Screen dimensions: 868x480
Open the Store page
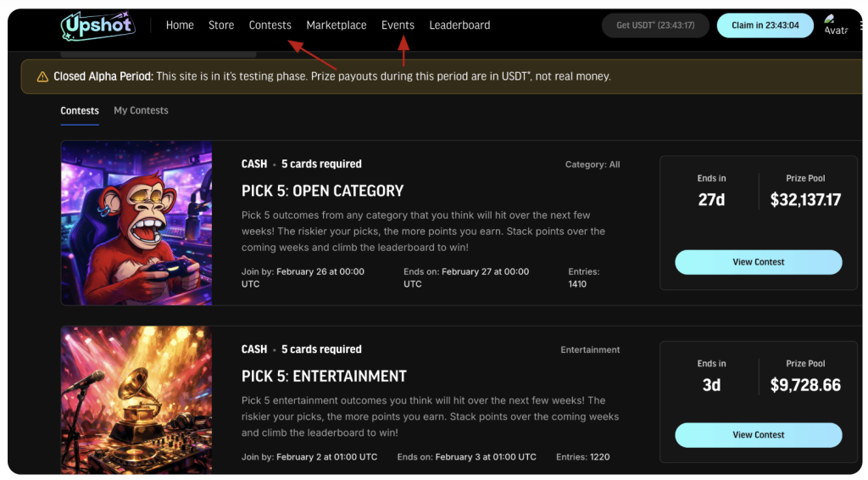[221, 25]
